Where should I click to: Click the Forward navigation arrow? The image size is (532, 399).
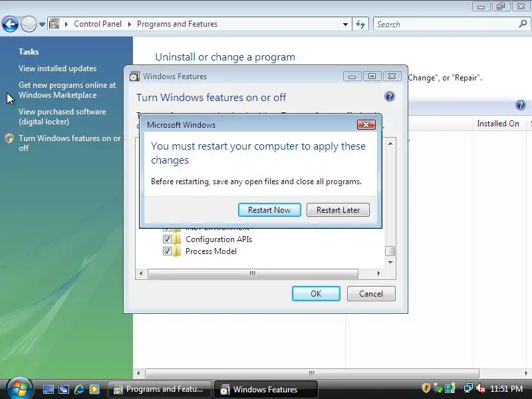(x=29, y=24)
